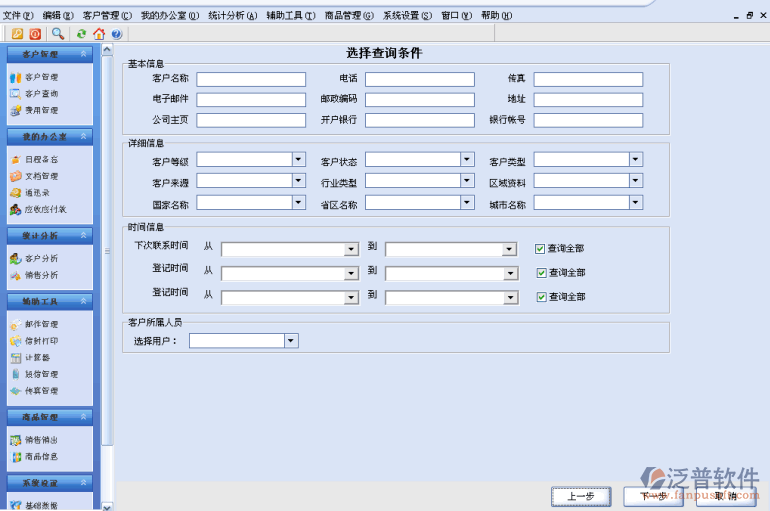Open 通讯录 in the sidebar
The height and width of the screenshot is (511, 770).
tap(30, 192)
